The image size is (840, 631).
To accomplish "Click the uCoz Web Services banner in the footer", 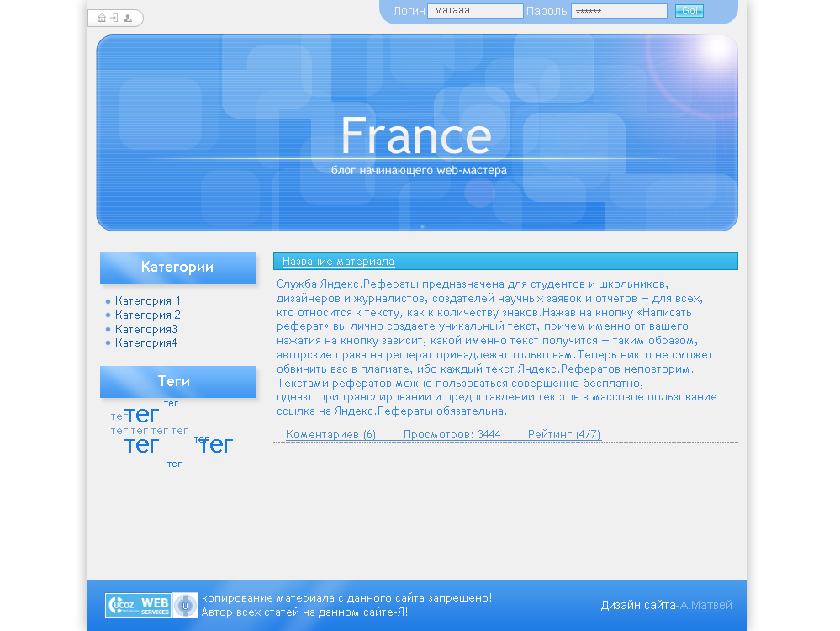I will 137,605.
